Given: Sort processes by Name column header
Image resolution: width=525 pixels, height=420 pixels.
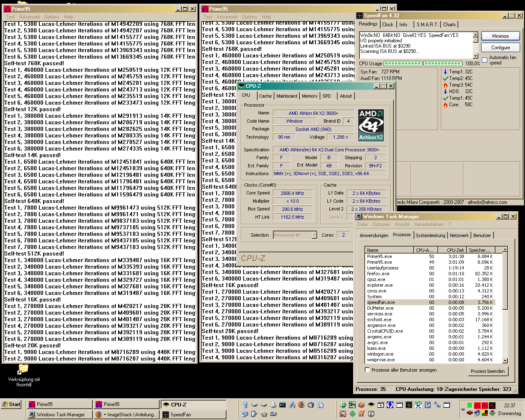Looking at the screenshot, I should [x=388, y=250].
